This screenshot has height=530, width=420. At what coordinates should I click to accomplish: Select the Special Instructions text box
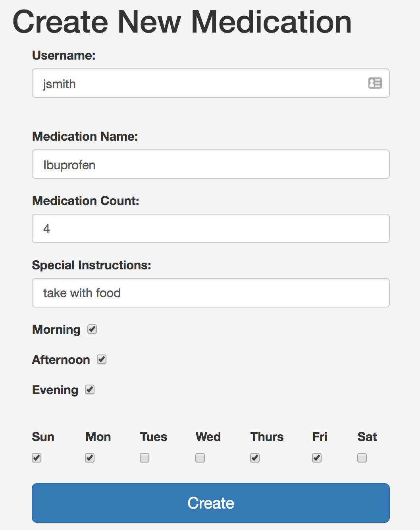pos(210,293)
